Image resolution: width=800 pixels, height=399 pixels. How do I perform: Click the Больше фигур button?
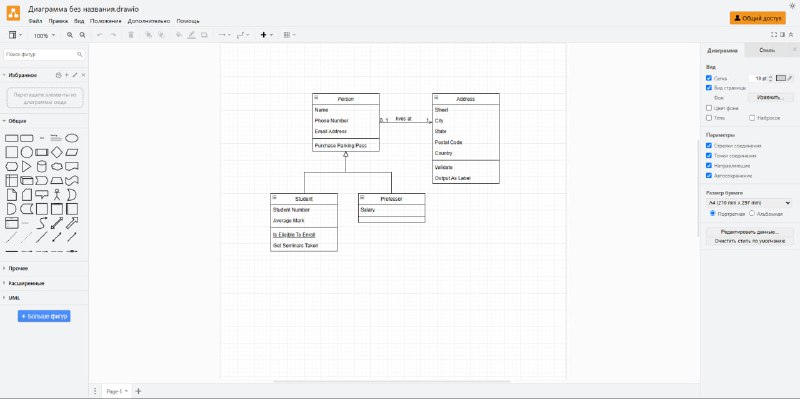point(44,316)
